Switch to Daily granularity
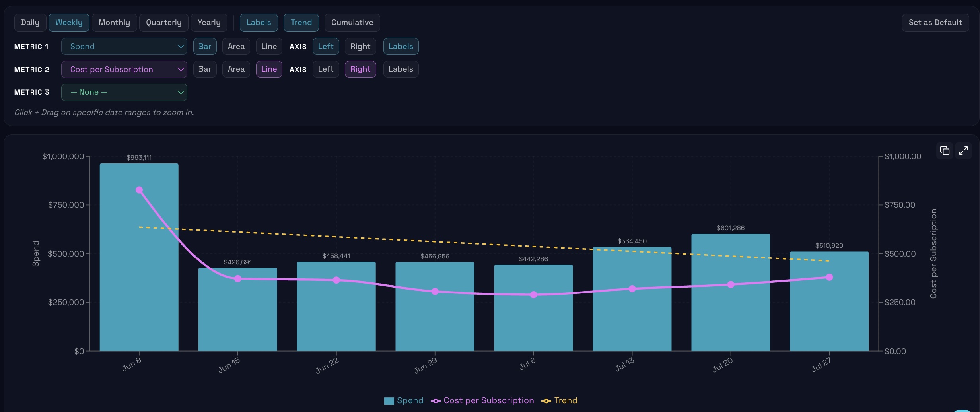980x412 pixels. point(30,23)
